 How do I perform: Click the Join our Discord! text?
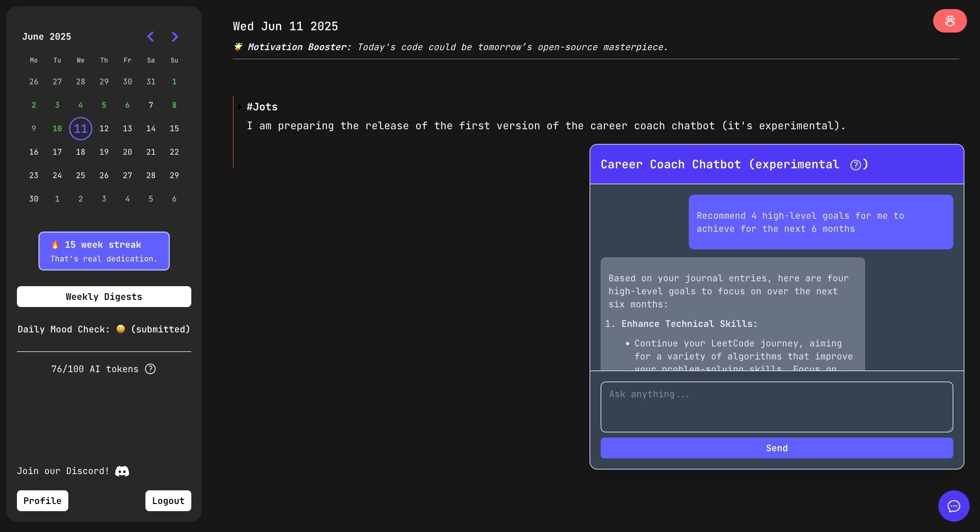pos(63,471)
